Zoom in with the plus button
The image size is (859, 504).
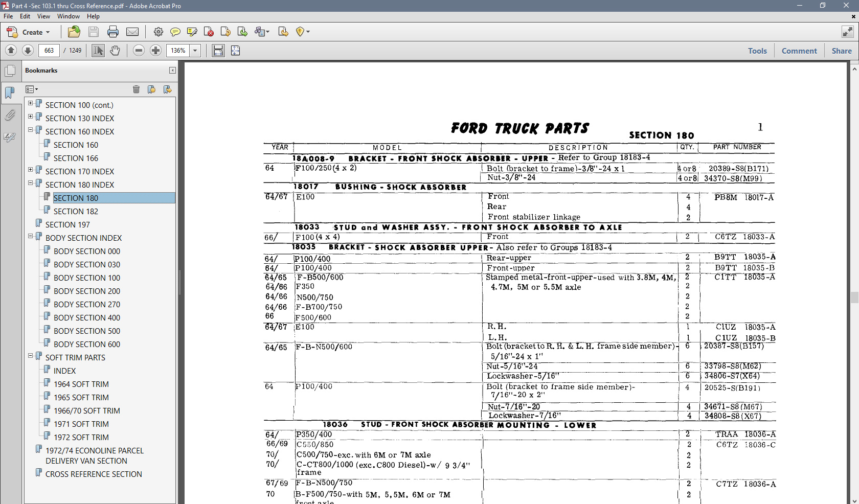(x=156, y=50)
